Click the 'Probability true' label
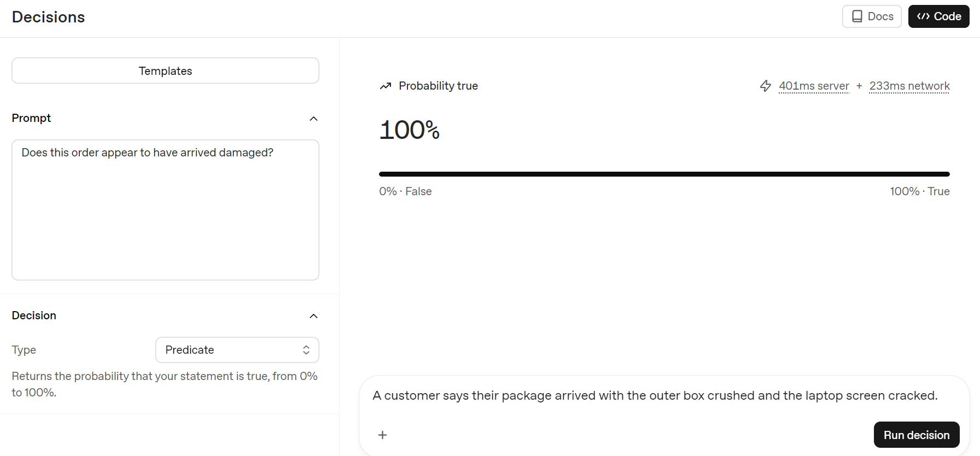Screen dimensions: 980x456 tap(439, 86)
